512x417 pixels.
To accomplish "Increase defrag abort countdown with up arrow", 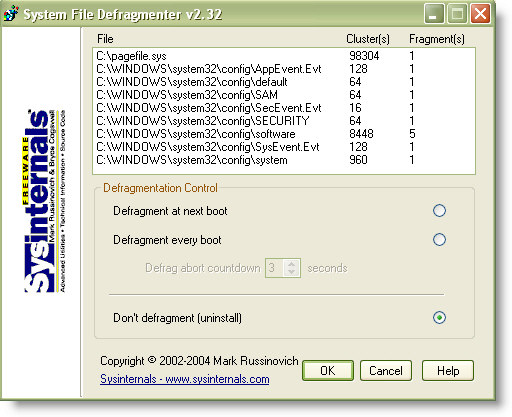I will [x=292, y=264].
